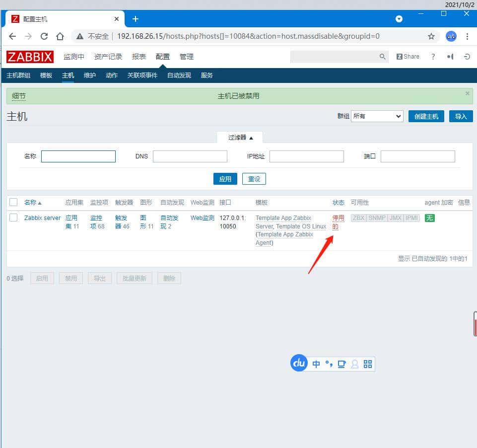Select the 监测中 menu item
The height and width of the screenshot is (448, 477).
[73, 56]
